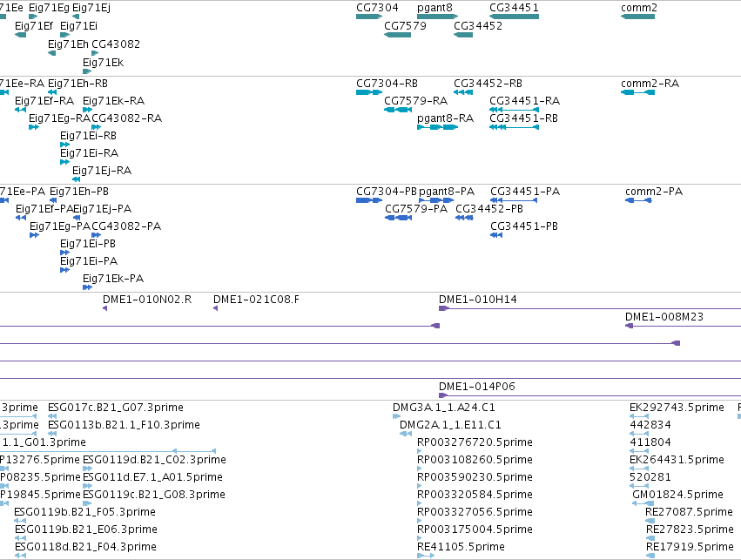Click the comm2-PA protein feature
The width and height of the screenshot is (741, 560).
638,200
